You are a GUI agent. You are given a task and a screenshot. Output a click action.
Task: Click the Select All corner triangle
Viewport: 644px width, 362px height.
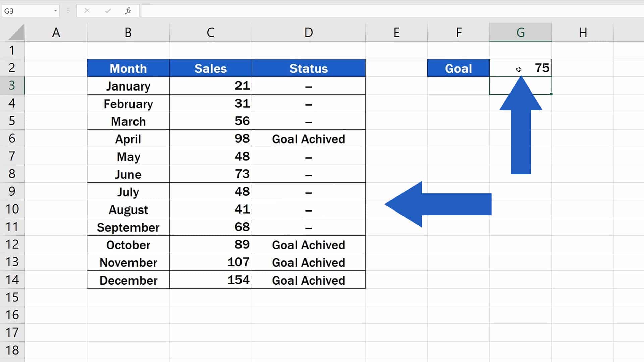[x=16, y=33]
